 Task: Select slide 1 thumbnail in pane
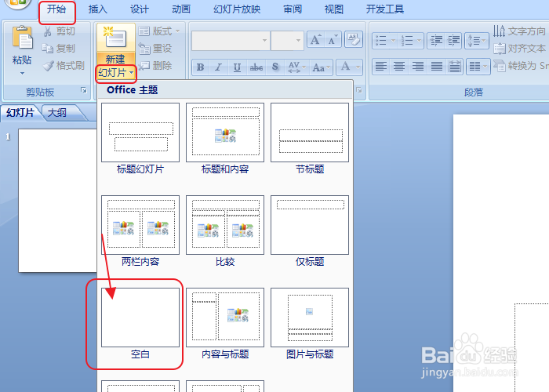click(57, 200)
